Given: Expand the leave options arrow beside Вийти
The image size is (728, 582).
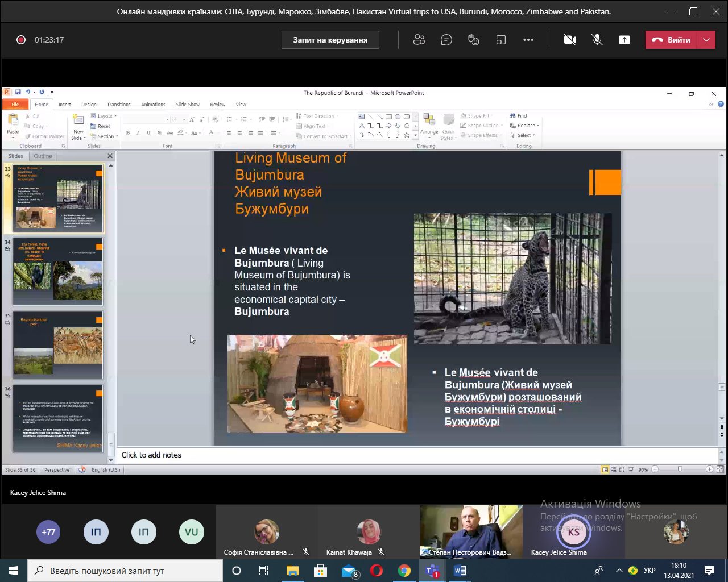Looking at the screenshot, I should coord(706,40).
